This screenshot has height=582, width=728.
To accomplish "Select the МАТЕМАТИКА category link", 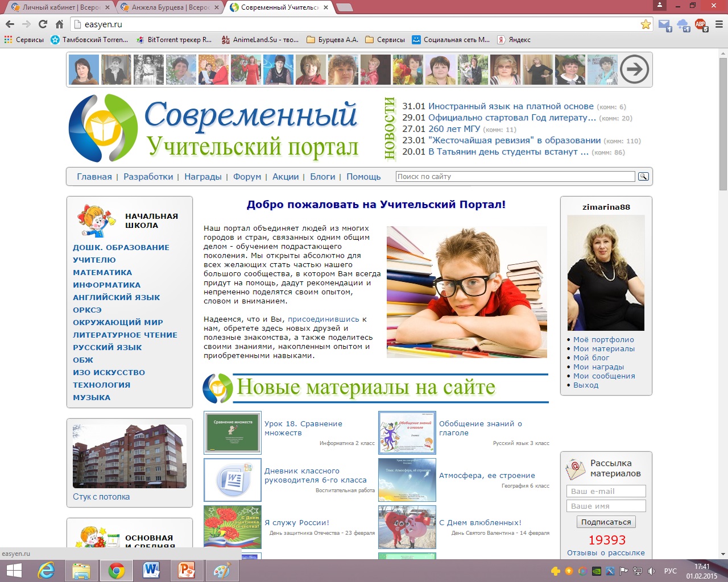I will pyautogui.click(x=102, y=273).
